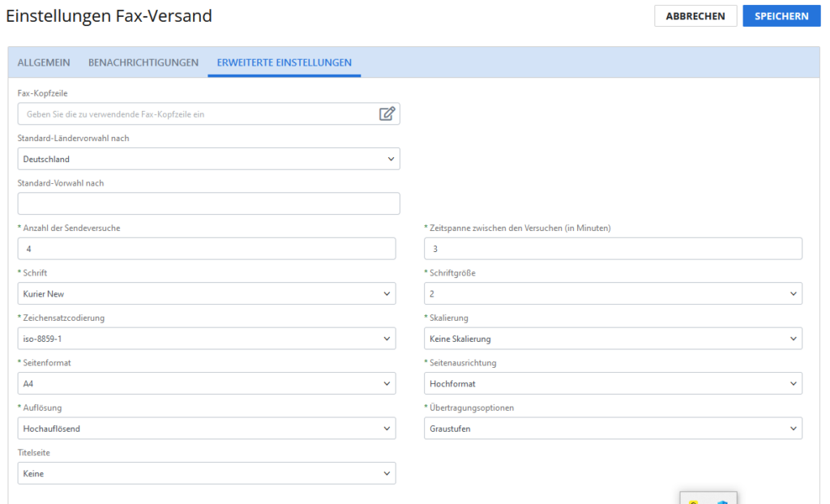Click the Anzahl der Sendeversuche field
The height and width of the screenshot is (504, 830).
(x=207, y=249)
